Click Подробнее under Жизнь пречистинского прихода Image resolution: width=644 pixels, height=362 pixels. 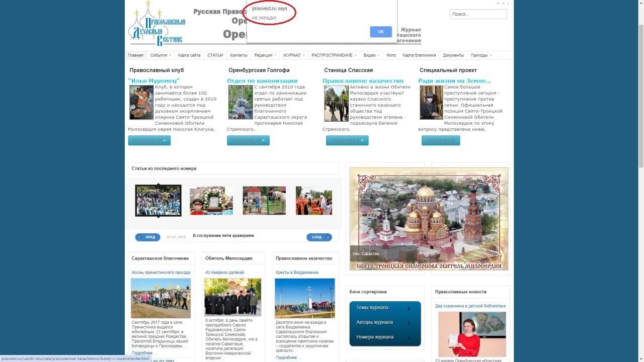(144, 353)
